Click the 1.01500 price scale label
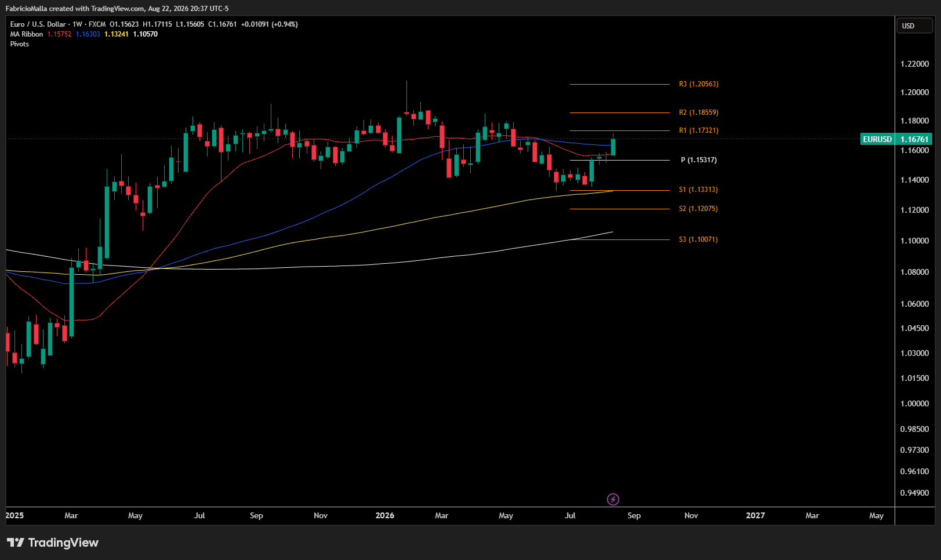Screen dimensions: 941x560 [914, 378]
